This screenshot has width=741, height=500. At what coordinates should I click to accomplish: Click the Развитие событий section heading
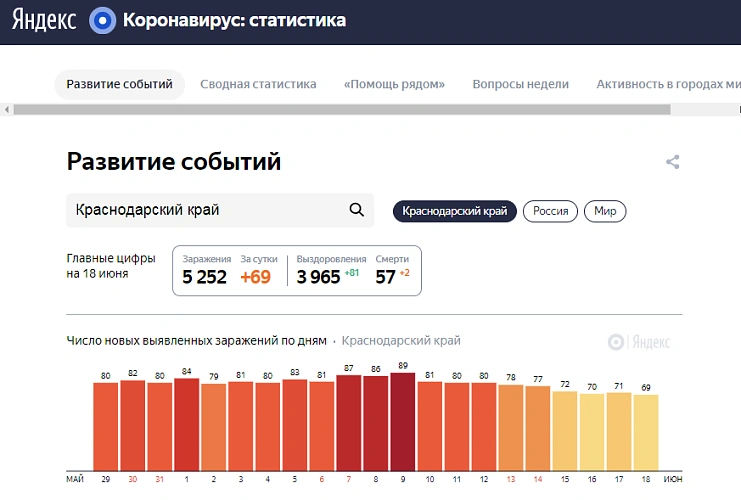tap(174, 161)
